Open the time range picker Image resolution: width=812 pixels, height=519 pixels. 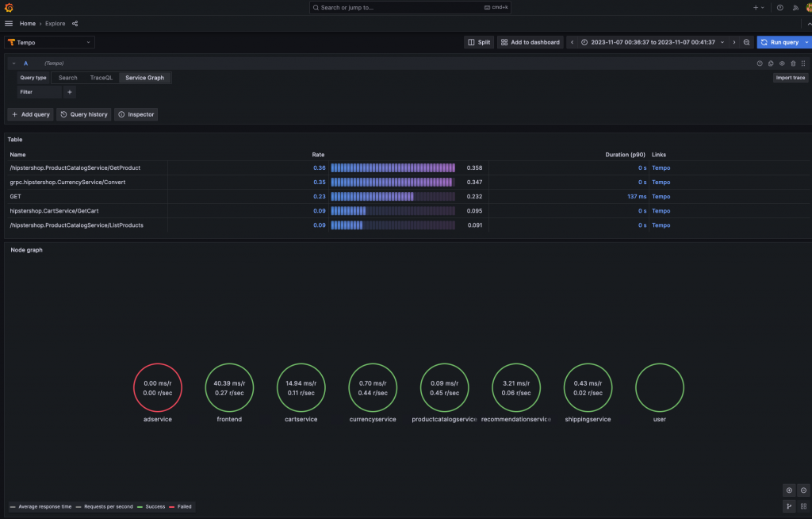click(652, 43)
